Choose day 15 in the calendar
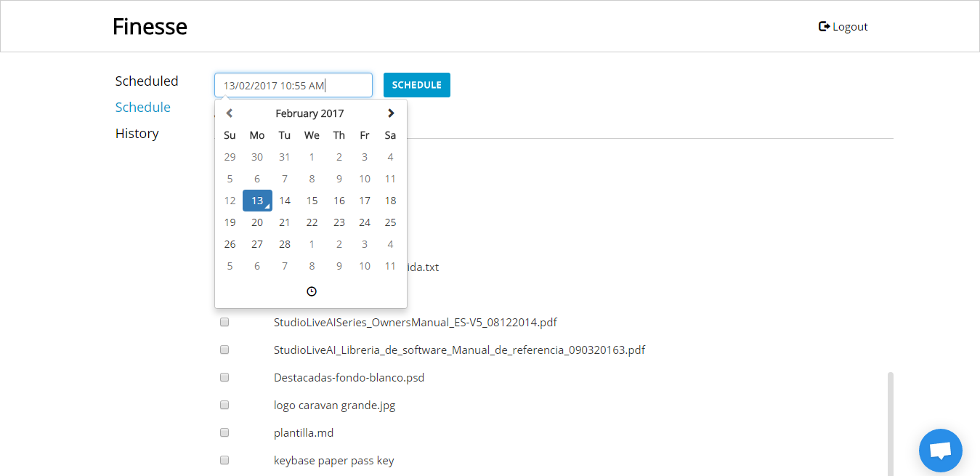This screenshot has width=980, height=476. [x=312, y=201]
